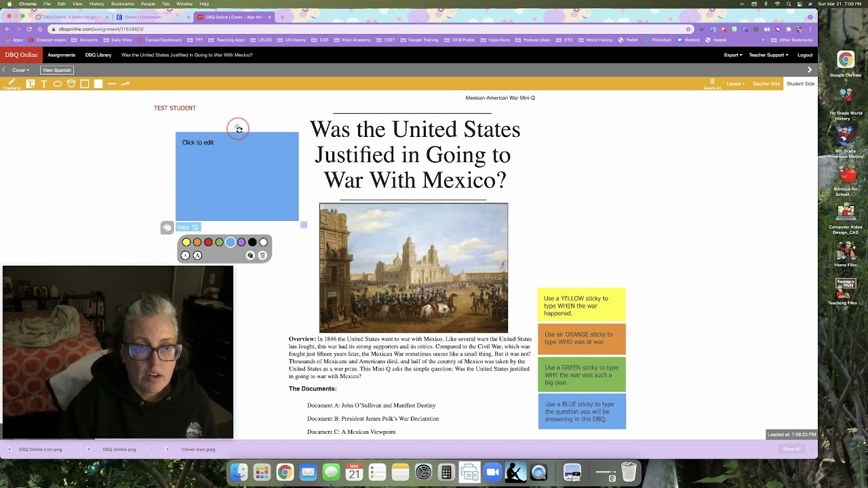868x488 pixels.
Task: Delete the sticky with trash icon
Action: click(262, 256)
